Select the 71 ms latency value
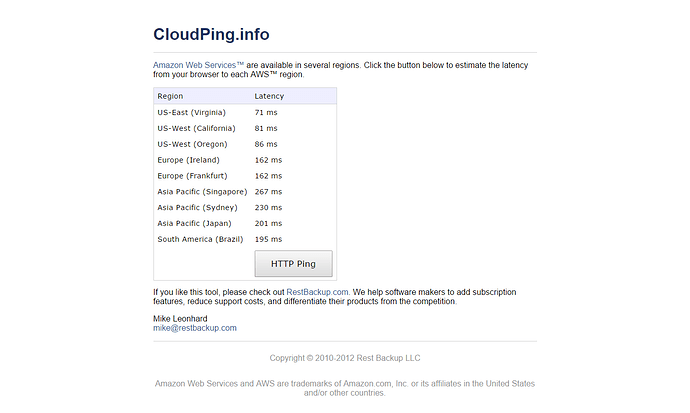The width and height of the screenshot is (690, 413). (266, 113)
